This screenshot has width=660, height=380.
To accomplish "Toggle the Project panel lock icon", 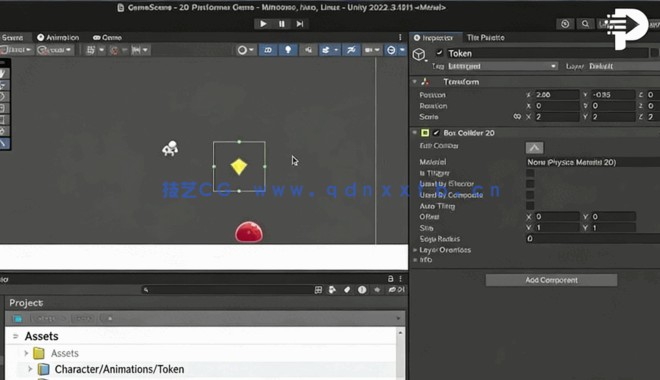I will click(390, 279).
